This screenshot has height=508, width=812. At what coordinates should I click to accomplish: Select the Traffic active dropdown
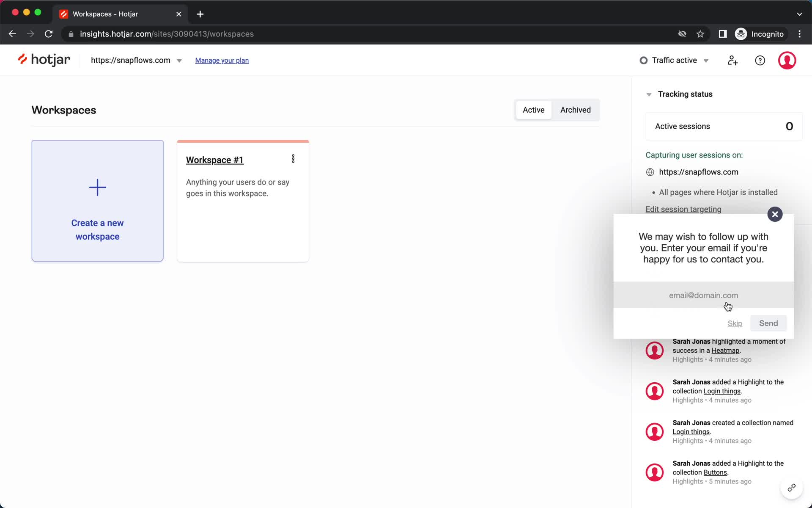click(x=675, y=60)
